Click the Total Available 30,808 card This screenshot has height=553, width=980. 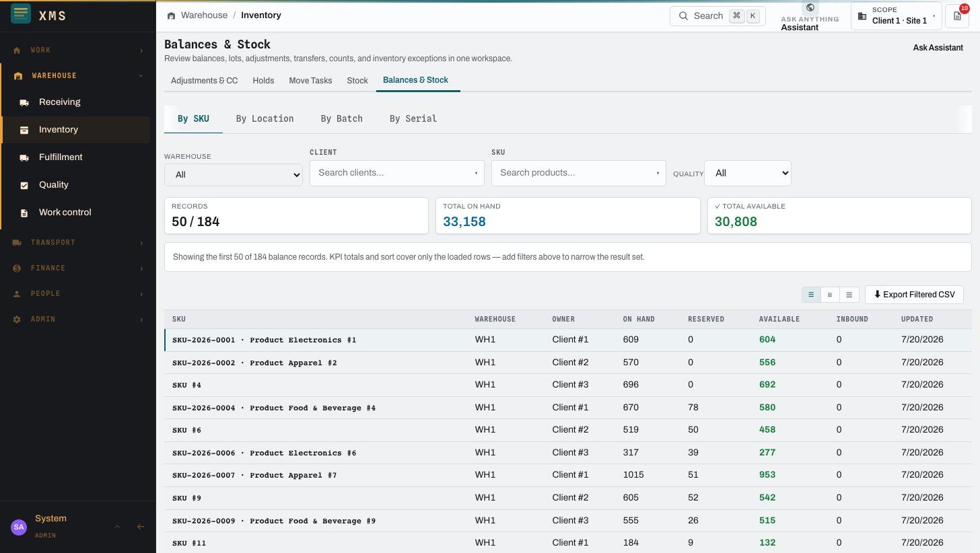(x=839, y=216)
